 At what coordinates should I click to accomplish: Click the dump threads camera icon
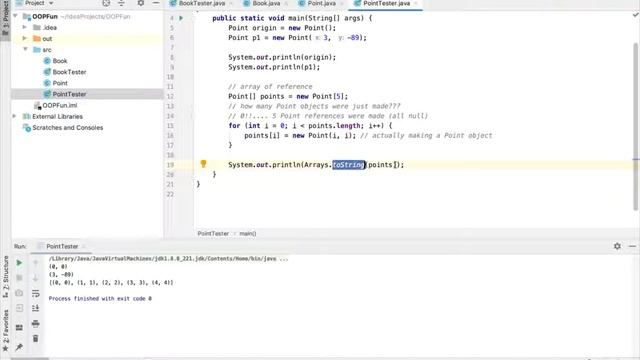(x=19, y=293)
